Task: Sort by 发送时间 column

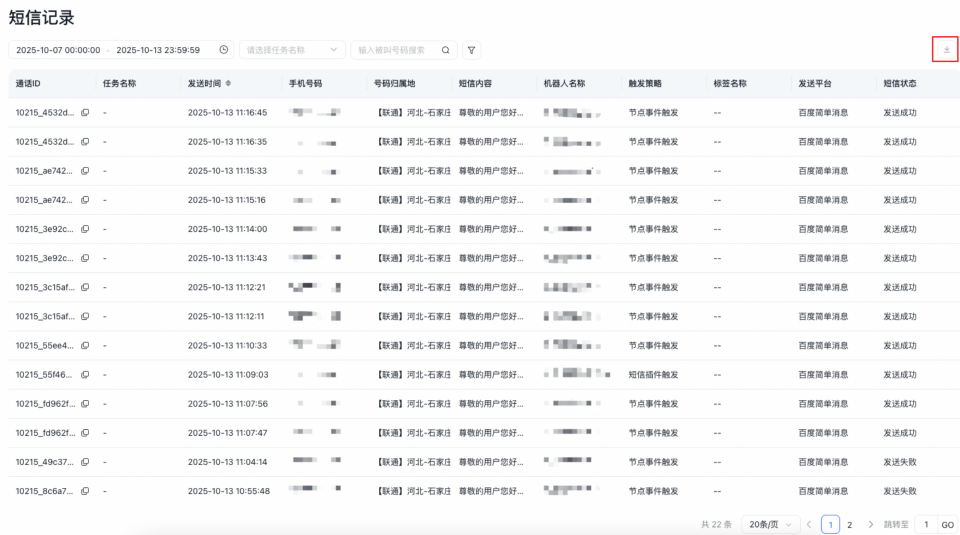Action: [228, 84]
